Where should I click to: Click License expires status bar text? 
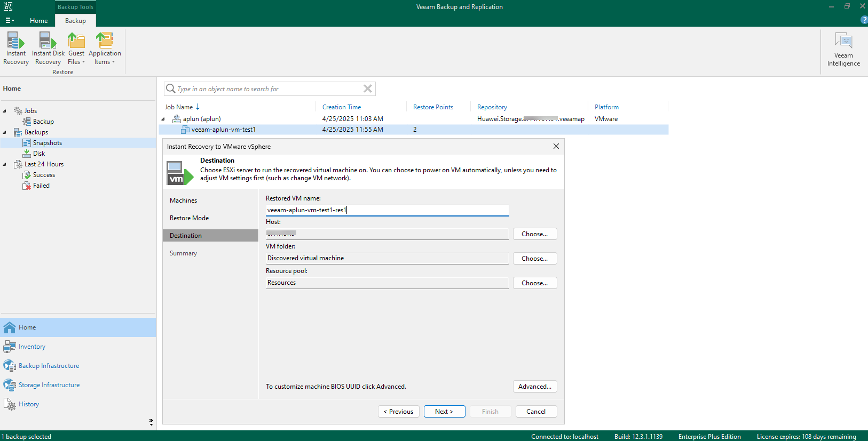point(806,437)
